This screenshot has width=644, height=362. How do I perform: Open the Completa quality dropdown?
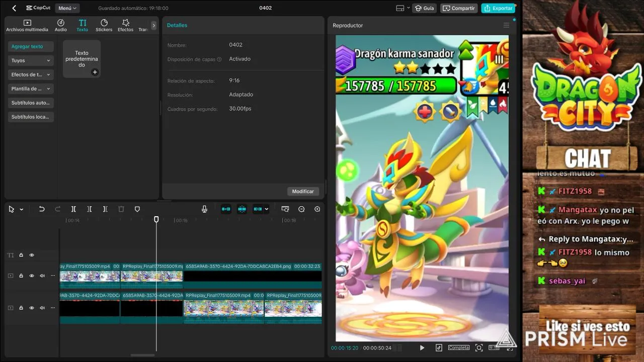[459, 347]
